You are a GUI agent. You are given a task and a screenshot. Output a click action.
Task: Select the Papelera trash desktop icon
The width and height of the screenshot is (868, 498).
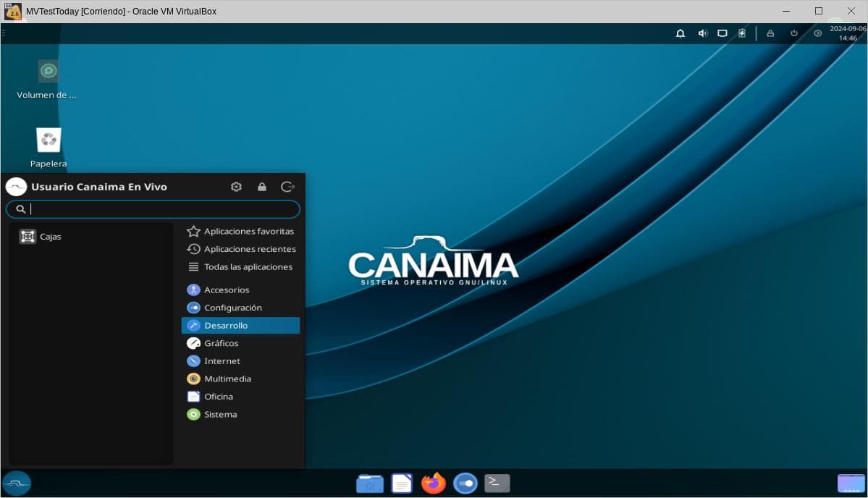[49, 147]
